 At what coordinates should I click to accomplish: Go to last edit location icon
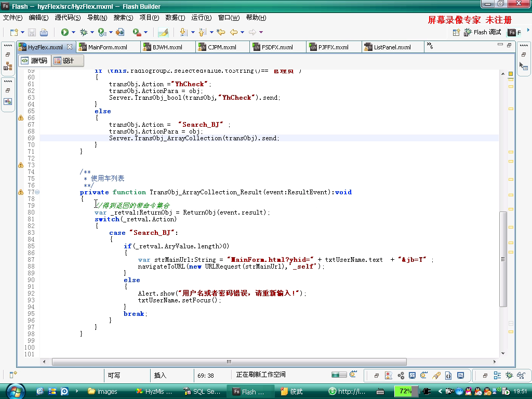click(x=221, y=32)
